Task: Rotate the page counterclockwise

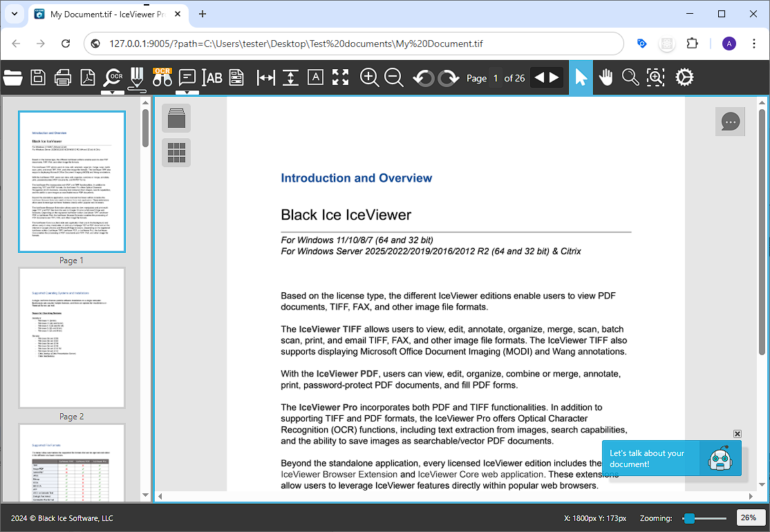Action: pyautogui.click(x=423, y=78)
